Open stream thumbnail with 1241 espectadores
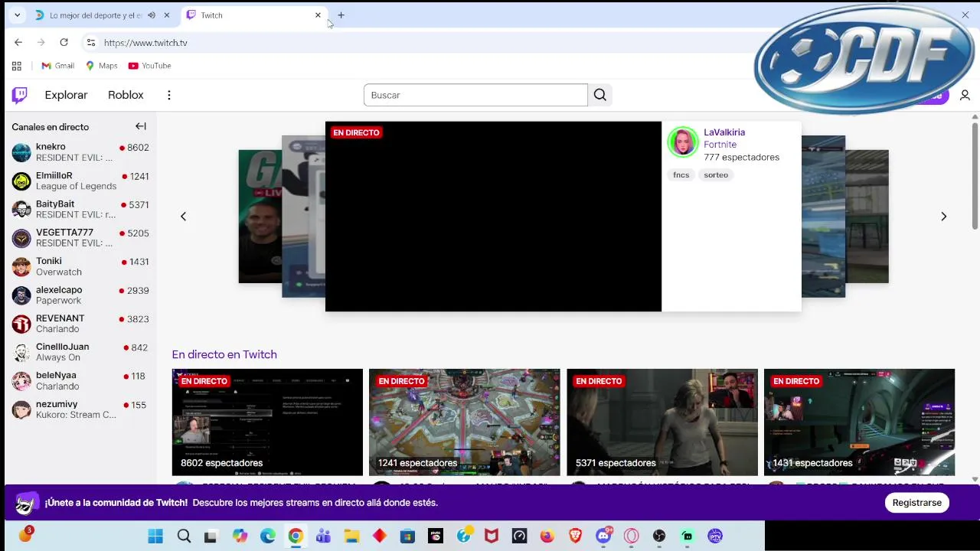The width and height of the screenshot is (980, 551). (x=464, y=422)
